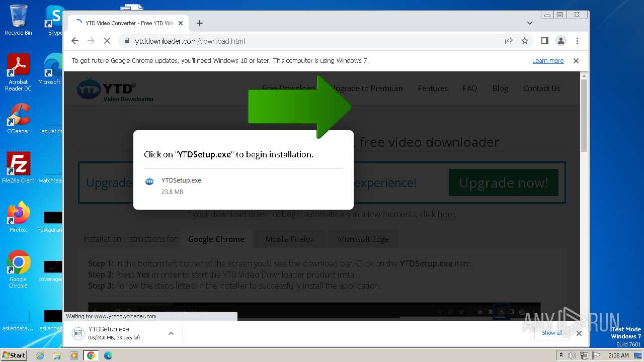Click the 'here' download link
Screen dimensions: 644x362
coord(446,214)
